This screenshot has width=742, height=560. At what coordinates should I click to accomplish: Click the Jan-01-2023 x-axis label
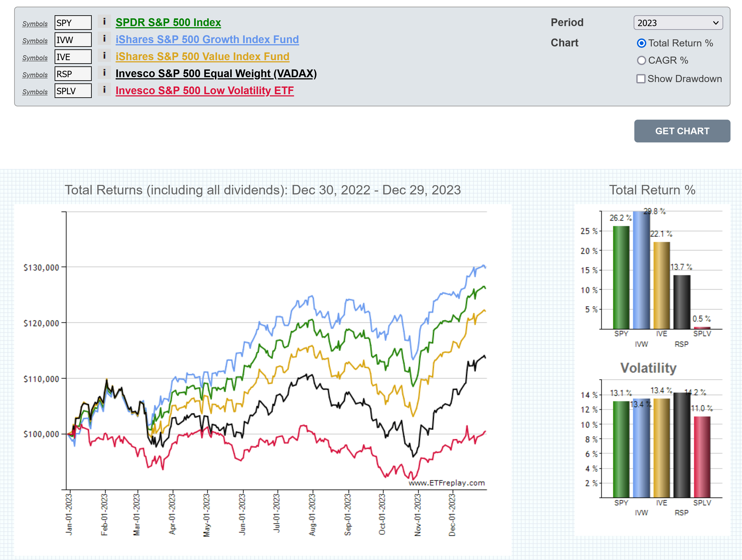[x=69, y=514]
